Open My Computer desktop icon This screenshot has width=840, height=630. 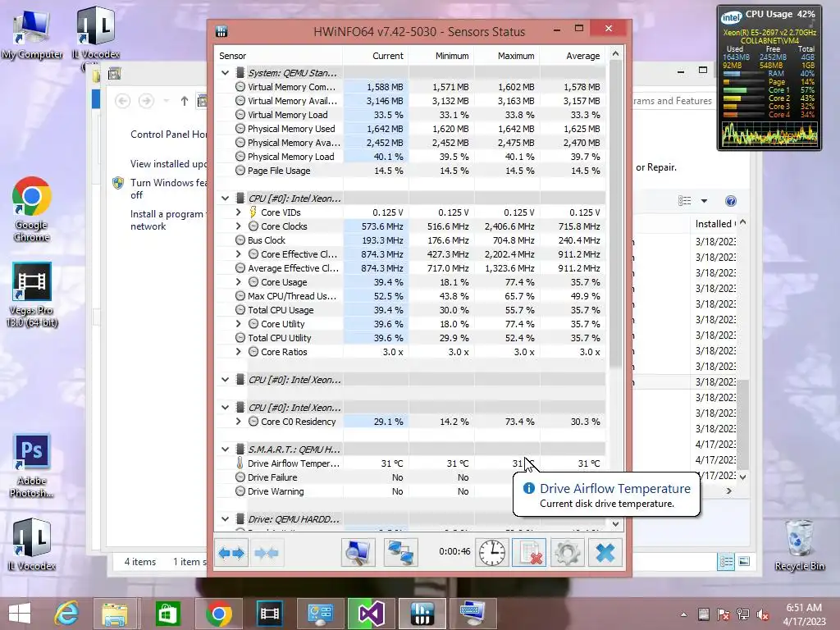coord(32,34)
